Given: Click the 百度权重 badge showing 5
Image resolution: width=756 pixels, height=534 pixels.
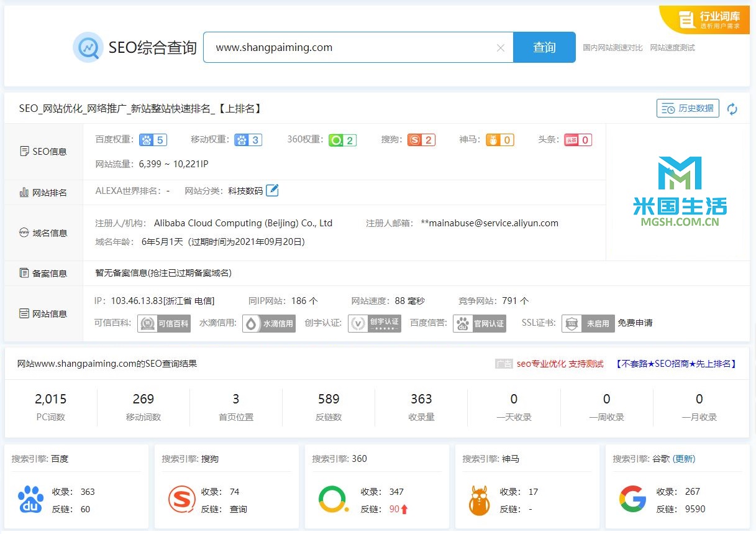Looking at the screenshot, I should click(153, 140).
